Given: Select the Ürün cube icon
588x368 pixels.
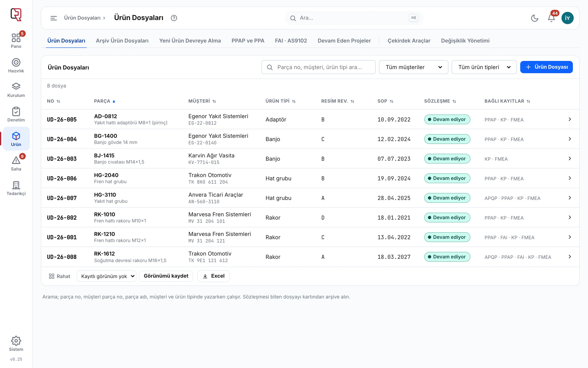Looking at the screenshot, I should point(16,136).
